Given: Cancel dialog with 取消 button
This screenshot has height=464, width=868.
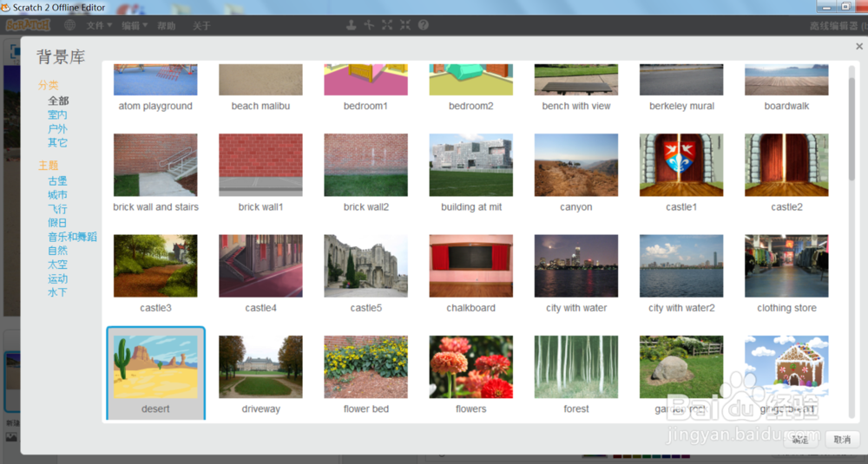Looking at the screenshot, I should pyautogui.click(x=842, y=440).
